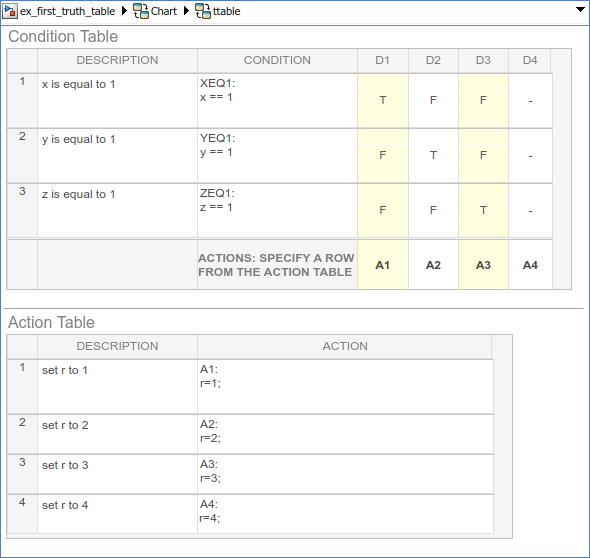Click action cell A1 under D1
This screenshot has height=558, width=590.
click(383, 265)
